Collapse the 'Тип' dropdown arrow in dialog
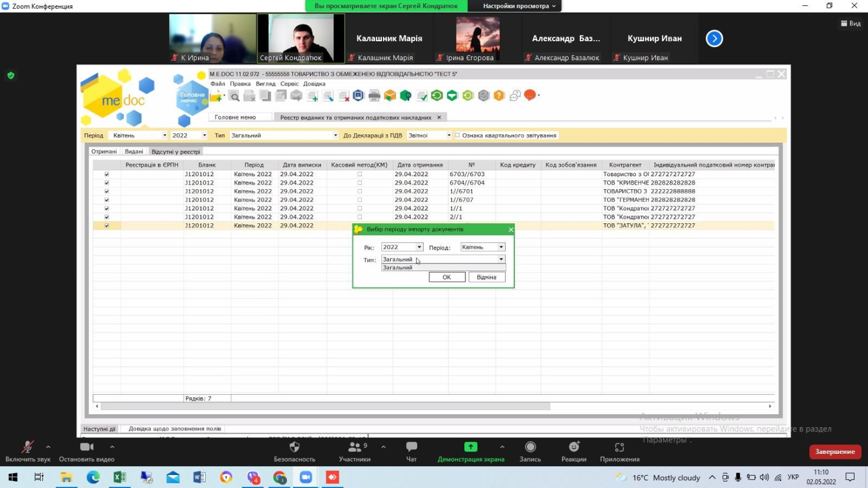Screen dimensions: 868x488 [x=501, y=259]
